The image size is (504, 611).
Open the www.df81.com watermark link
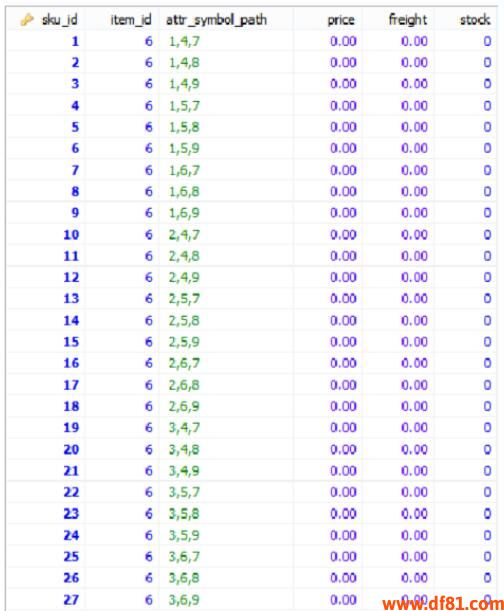coord(443,603)
